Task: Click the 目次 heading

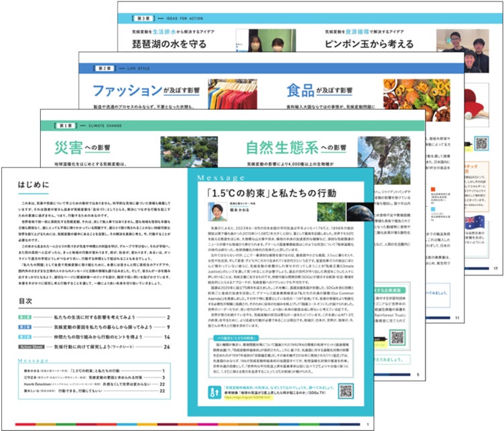Action: (x=25, y=301)
